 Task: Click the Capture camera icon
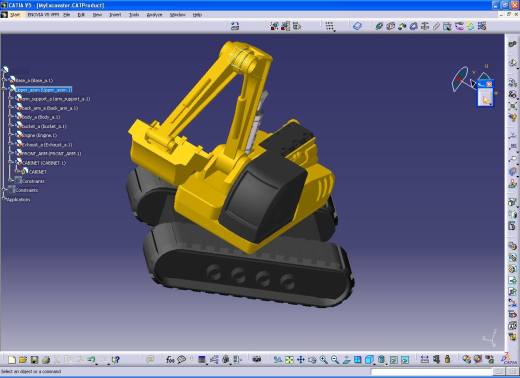click(x=256, y=359)
